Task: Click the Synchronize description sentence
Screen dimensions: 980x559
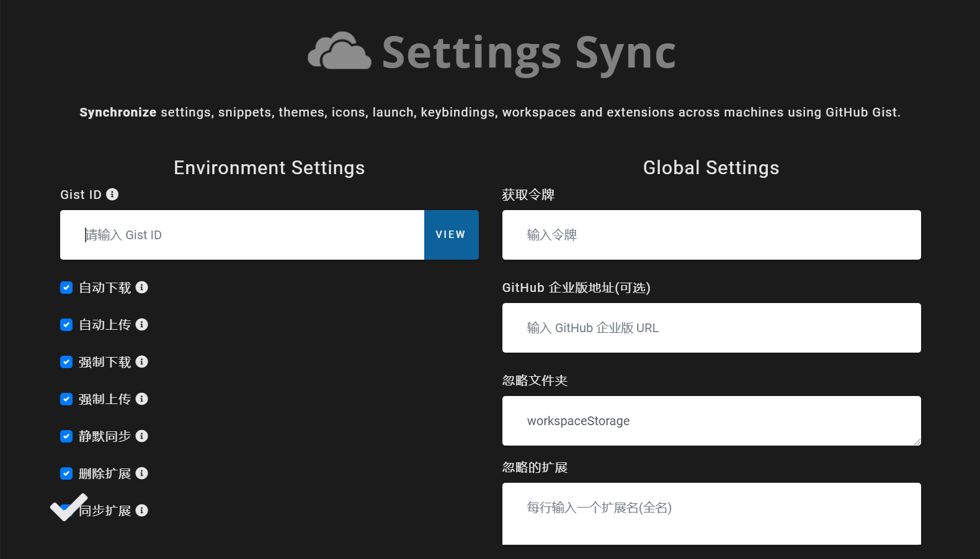Action: pos(490,112)
